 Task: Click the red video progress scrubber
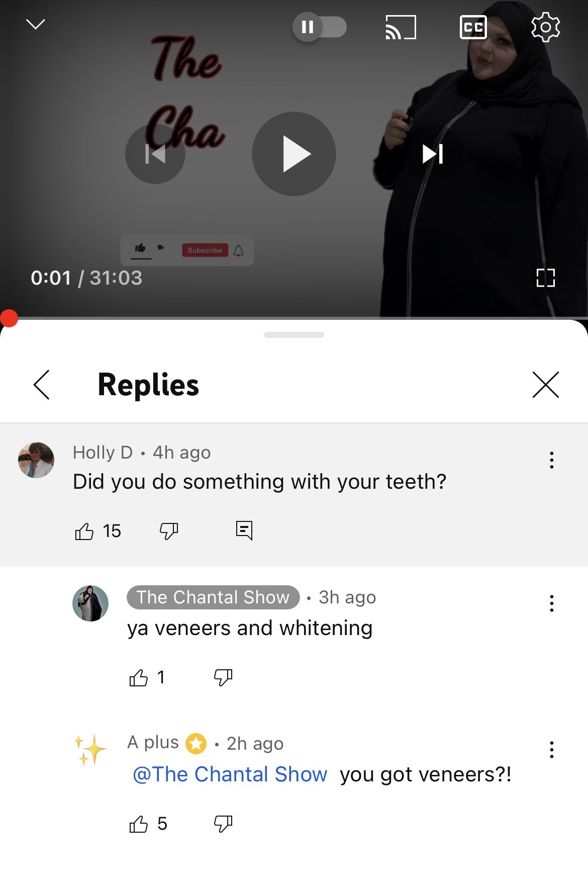[9, 318]
